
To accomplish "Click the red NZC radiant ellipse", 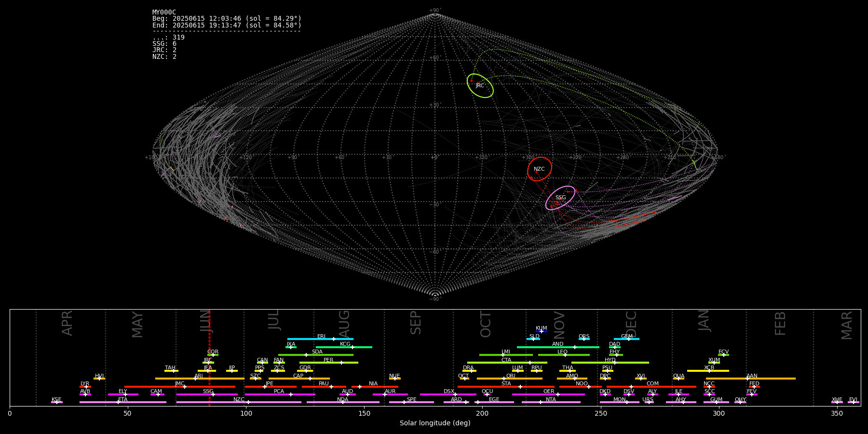I will (540, 169).
